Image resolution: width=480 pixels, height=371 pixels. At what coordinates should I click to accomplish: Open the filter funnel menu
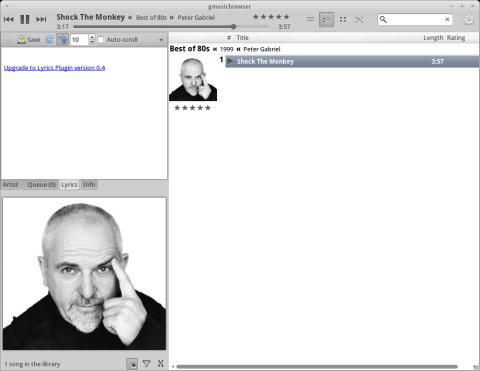pyautogui.click(x=146, y=364)
